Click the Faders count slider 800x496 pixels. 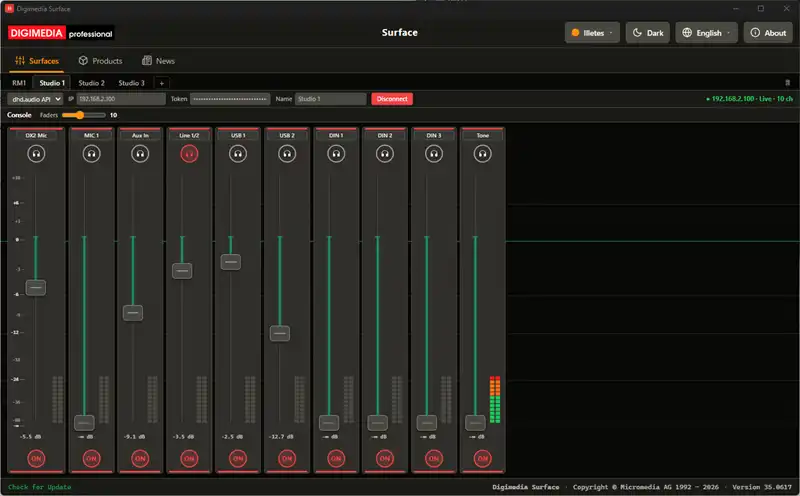coord(84,115)
